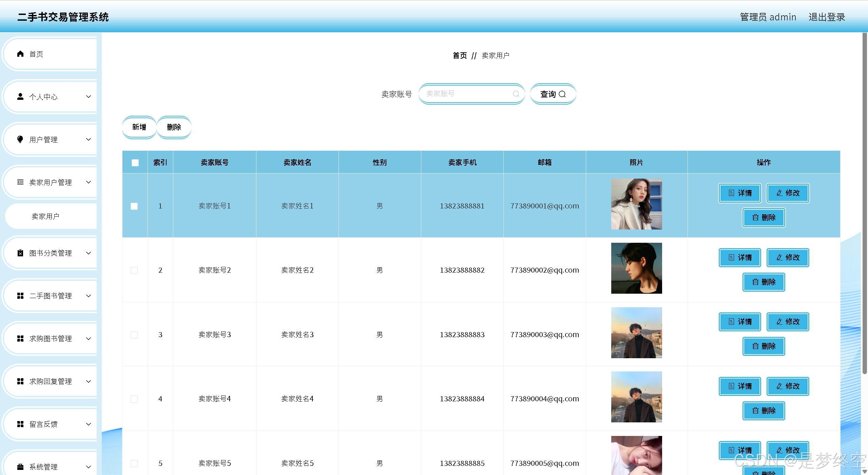The width and height of the screenshot is (868, 475).
Task: Toggle the select-all checkbox in the table header
Action: tap(135, 163)
